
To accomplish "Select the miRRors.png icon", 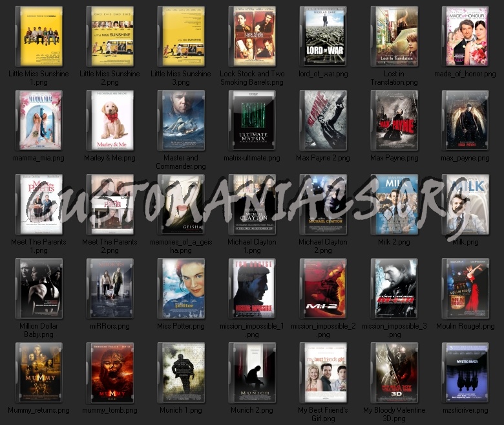I will 110,289.
